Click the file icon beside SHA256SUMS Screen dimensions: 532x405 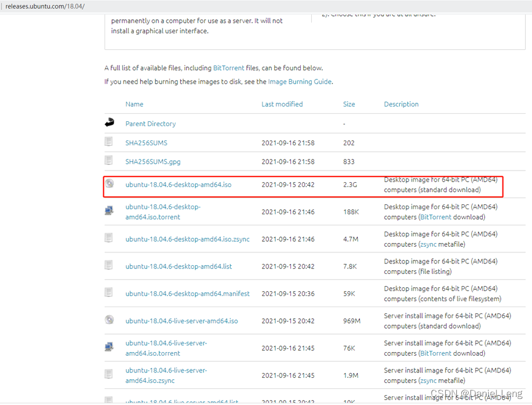point(109,141)
